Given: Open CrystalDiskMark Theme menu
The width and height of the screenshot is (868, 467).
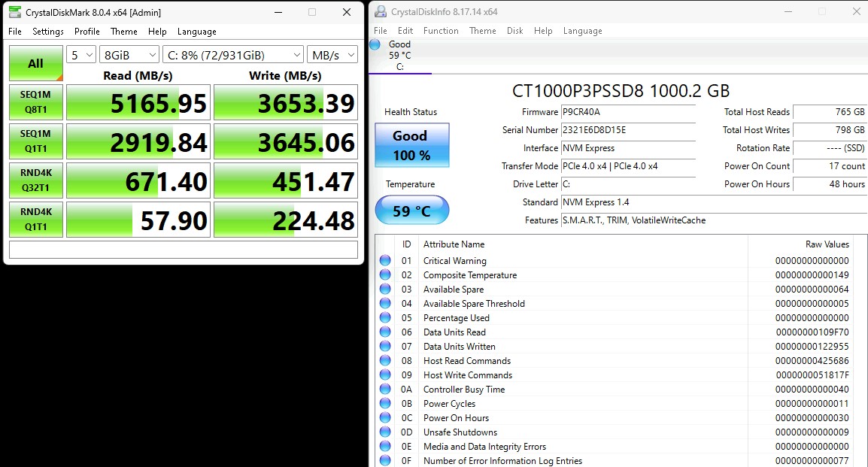Looking at the screenshot, I should 124,32.
